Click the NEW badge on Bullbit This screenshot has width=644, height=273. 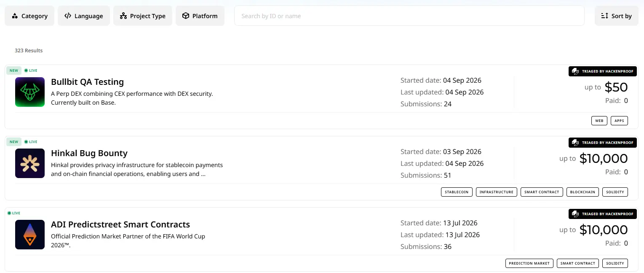click(x=14, y=70)
